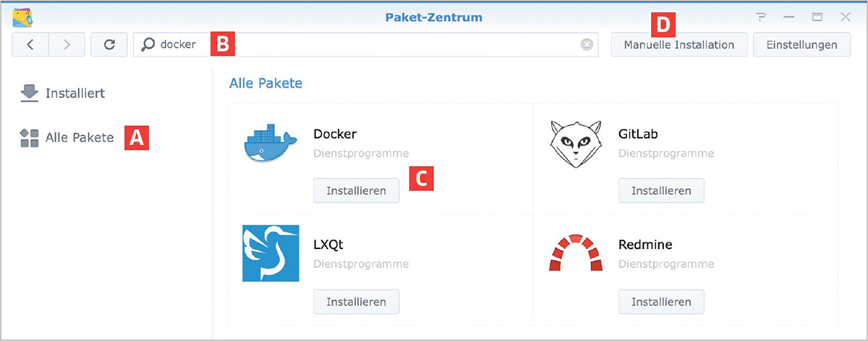868x341 pixels.
Task: Click the magnifier search icon
Action: (148, 45)
